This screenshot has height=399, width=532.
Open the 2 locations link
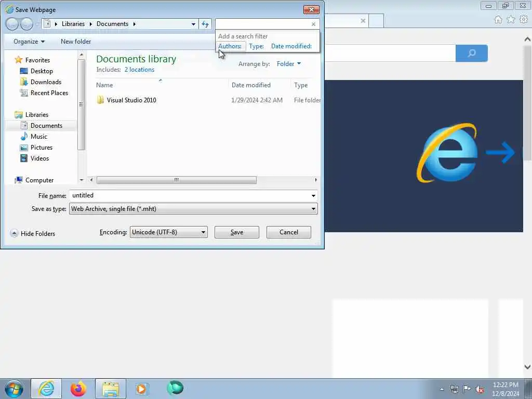pyautogui.click(x=139, y=70)
